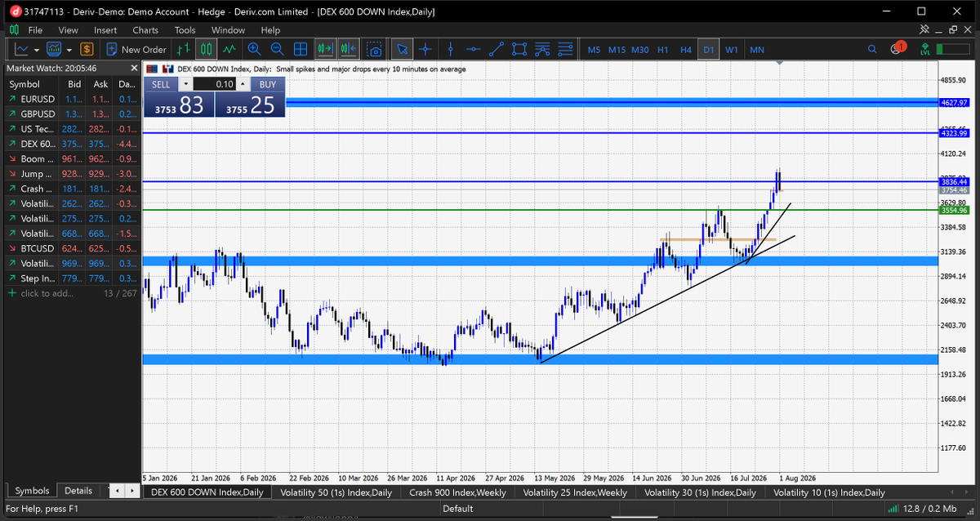This screenshot has width=980, height=521.
Task: Switch chart to candlestick view
Action: pos(207,49)
